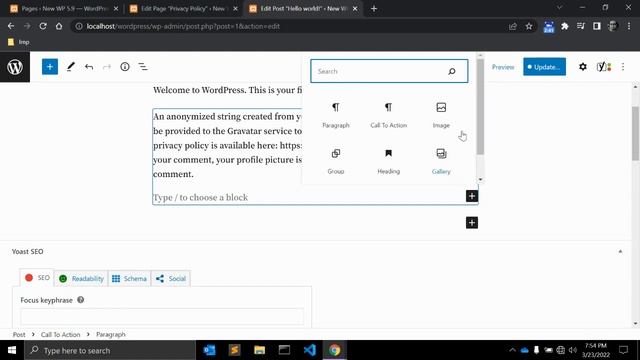Image resolution: width=640 pixels, height=360 pixels.
Task: Bookmark this page with the star icon
Action: [x=529, y=26]
